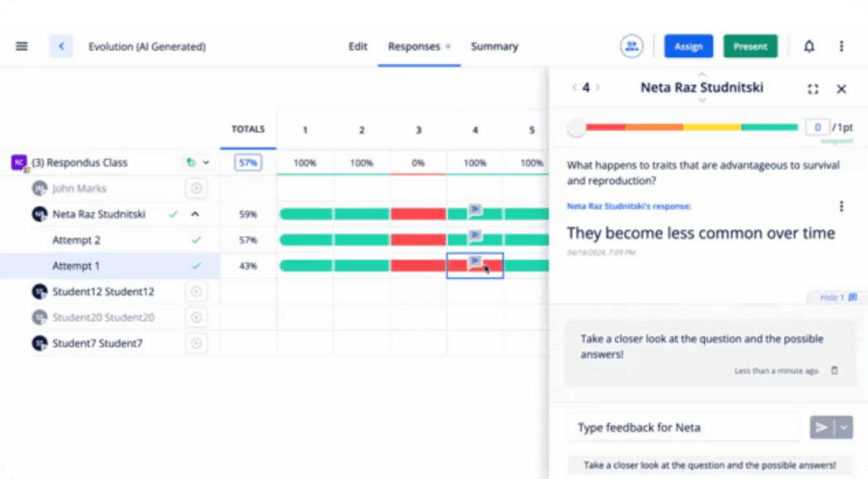Click Attempt 1 question 3 red cell
Image resolution: width=868 pixels, height=479 pixels.
(418, 266)
